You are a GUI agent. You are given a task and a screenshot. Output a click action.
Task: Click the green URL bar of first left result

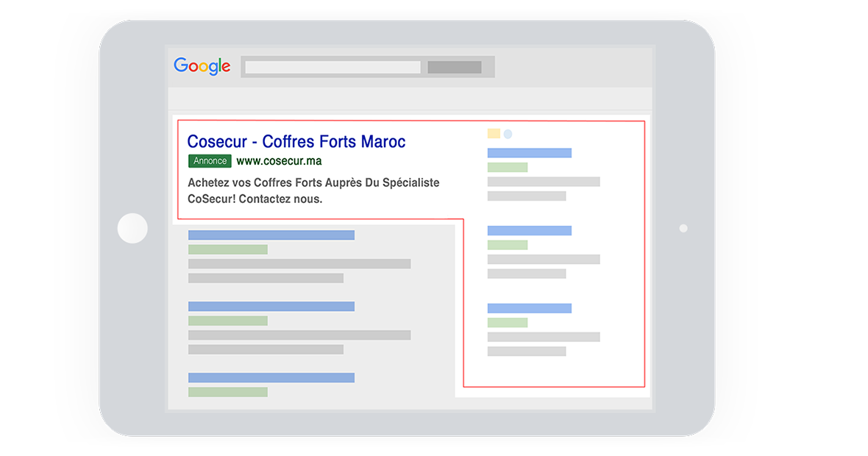coord(228,250)
